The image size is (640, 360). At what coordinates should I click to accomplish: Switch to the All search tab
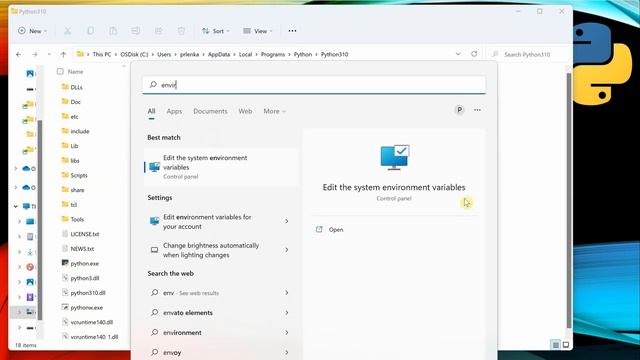[x=151, y=111]
